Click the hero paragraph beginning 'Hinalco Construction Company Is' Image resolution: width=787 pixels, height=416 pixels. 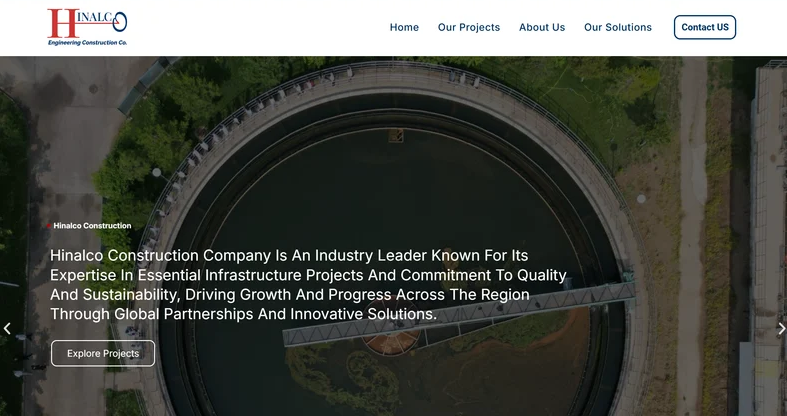tap(308, 285)
